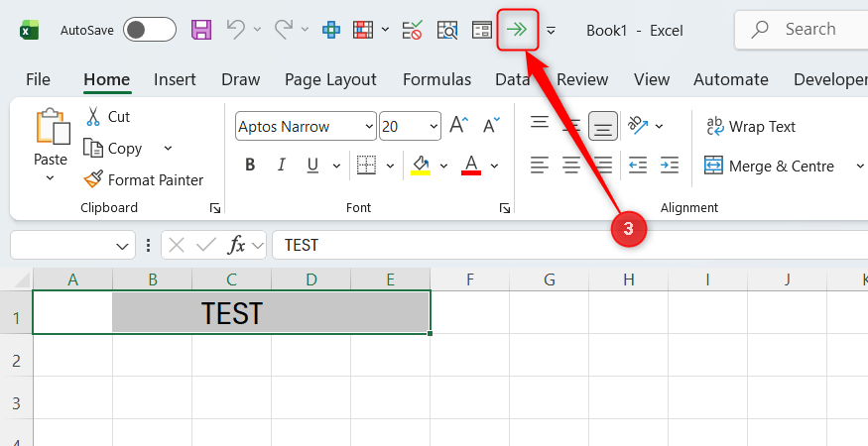868x446 pixels.
Task: Open the font colour palette arrow
Action: 494,166
